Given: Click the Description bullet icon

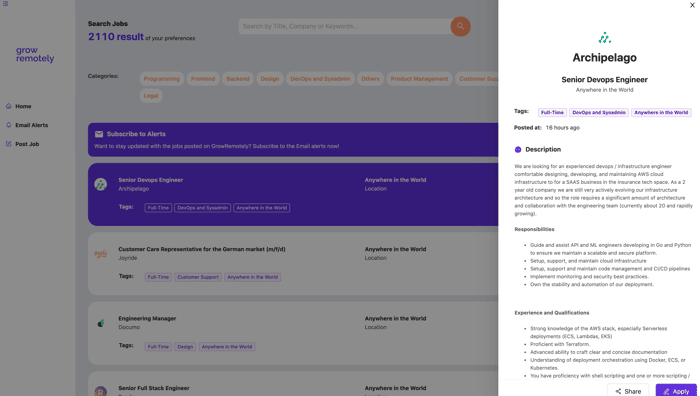Looking at the screenshot, I should click(518, 150).
